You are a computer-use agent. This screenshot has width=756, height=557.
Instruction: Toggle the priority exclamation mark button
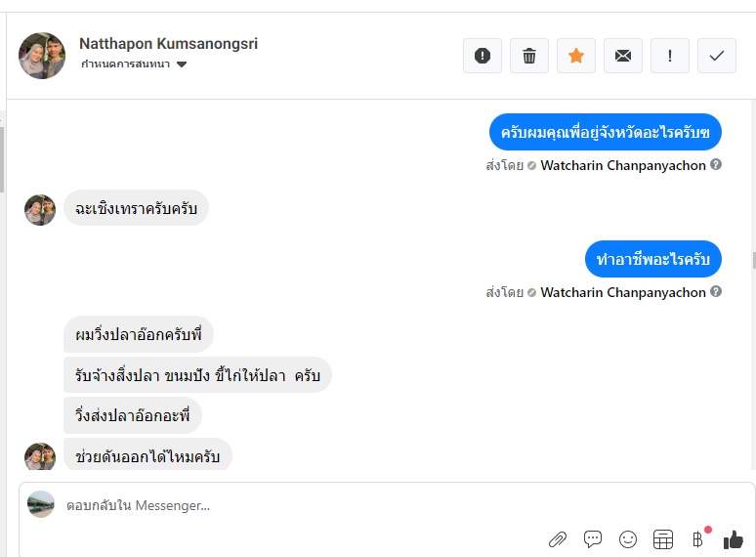(670, 56)
